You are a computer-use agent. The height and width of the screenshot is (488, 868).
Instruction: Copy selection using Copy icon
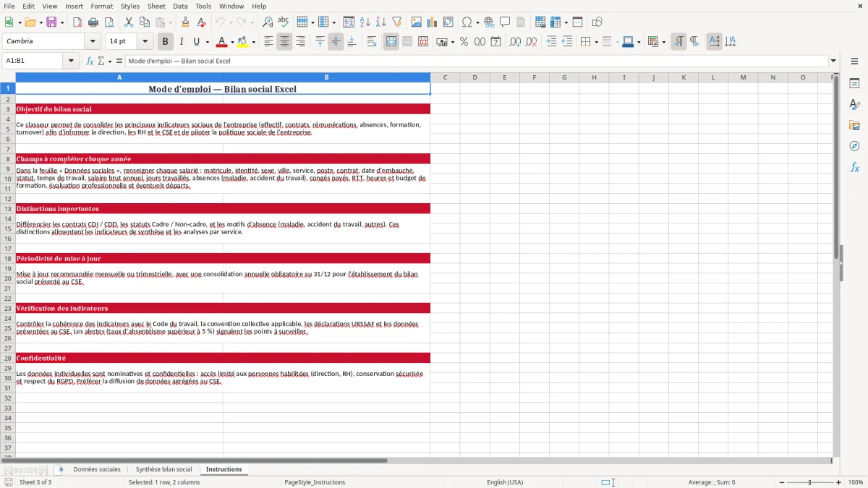coord(144,22)
